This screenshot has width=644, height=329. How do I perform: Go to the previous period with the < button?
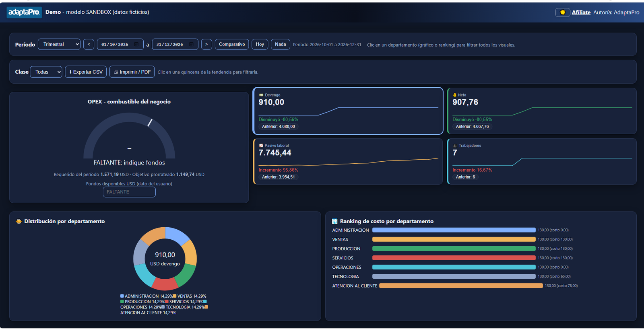(x=89, y=44)
